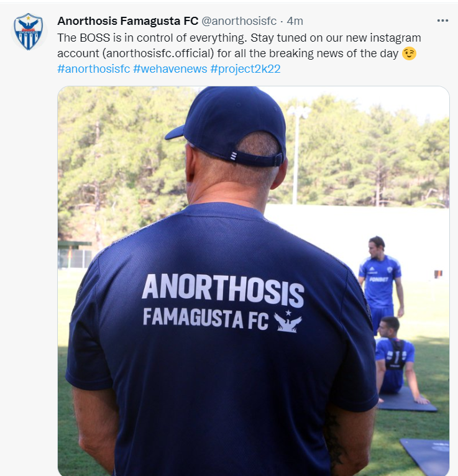Click the exercise mat at photo corner
The image size is (458, 476).
coord(426,457)
